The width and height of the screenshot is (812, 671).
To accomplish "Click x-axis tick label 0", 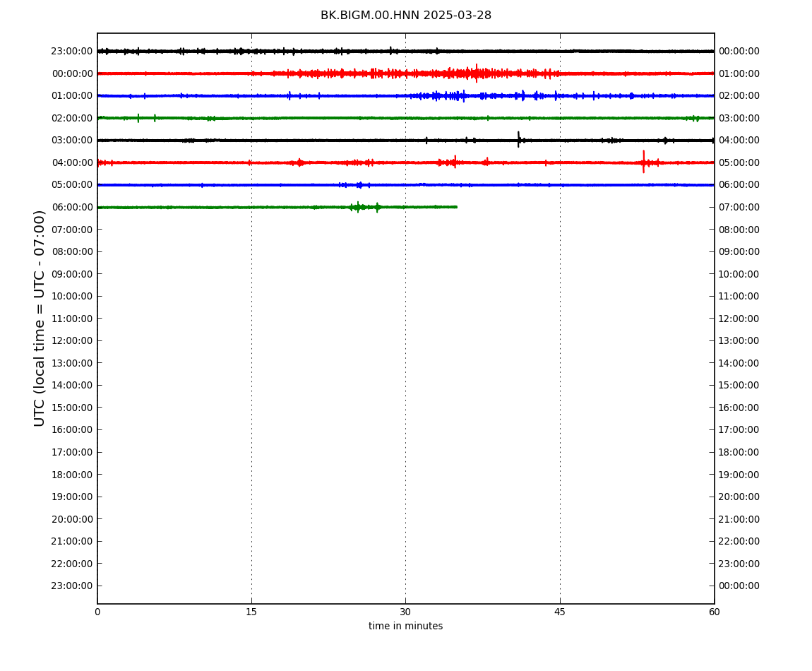I will coord(97,612).
